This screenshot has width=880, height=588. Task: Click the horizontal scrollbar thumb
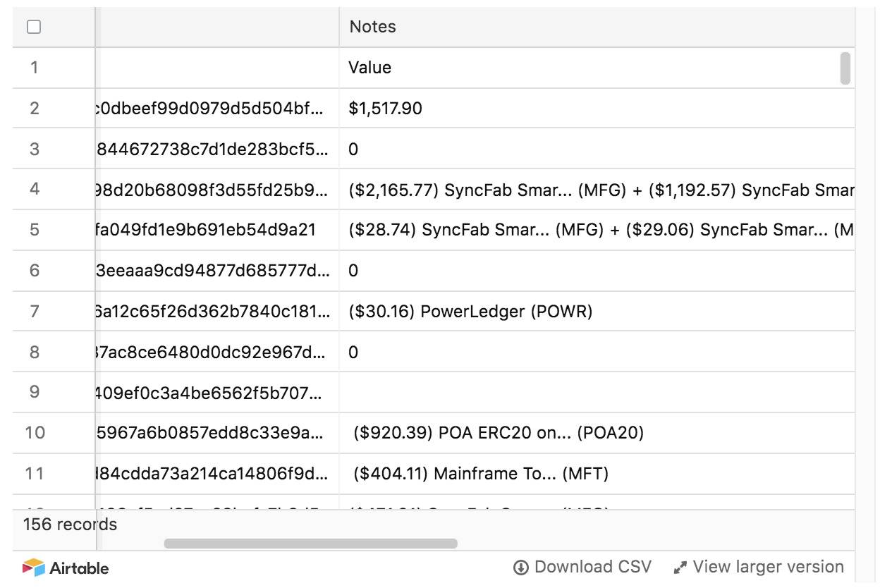(x=310, y=544)
